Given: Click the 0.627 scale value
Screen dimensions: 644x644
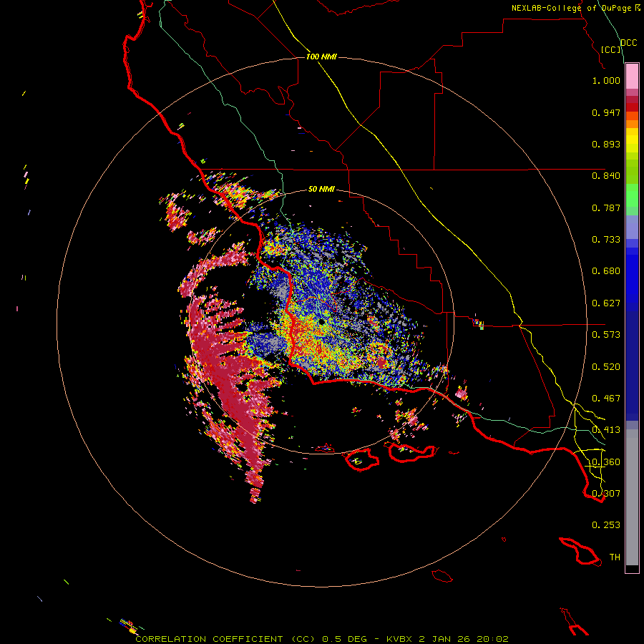Looking at the screenshot, I should 606,303.
